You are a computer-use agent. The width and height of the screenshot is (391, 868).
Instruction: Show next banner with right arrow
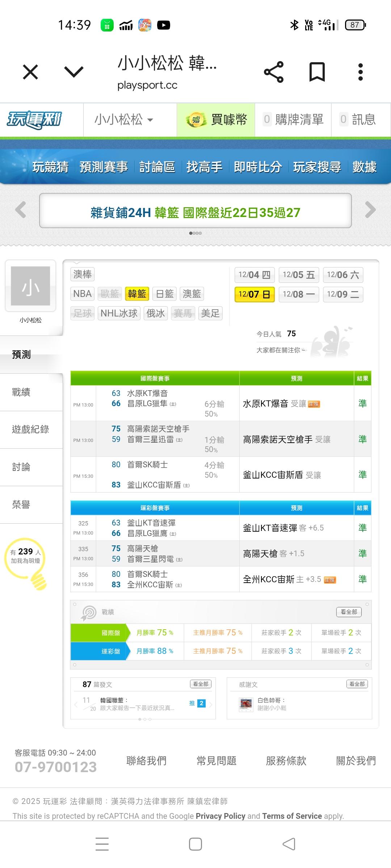click(370, 210)
